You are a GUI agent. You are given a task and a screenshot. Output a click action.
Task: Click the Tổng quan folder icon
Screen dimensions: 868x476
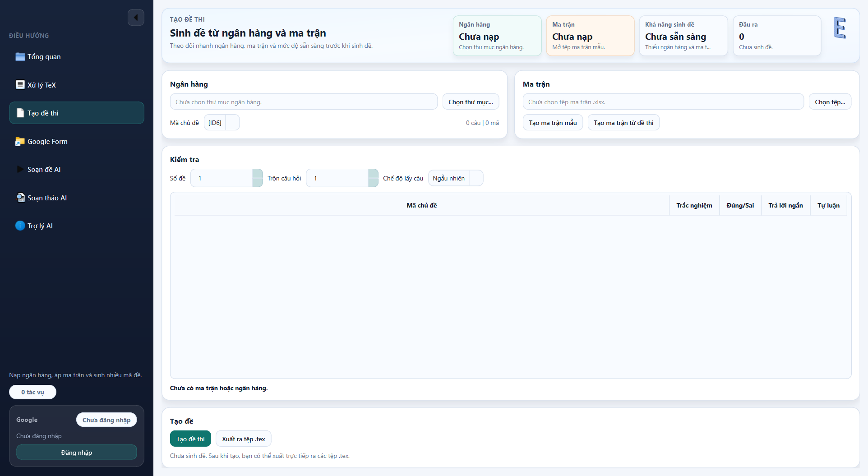point(20,57)
